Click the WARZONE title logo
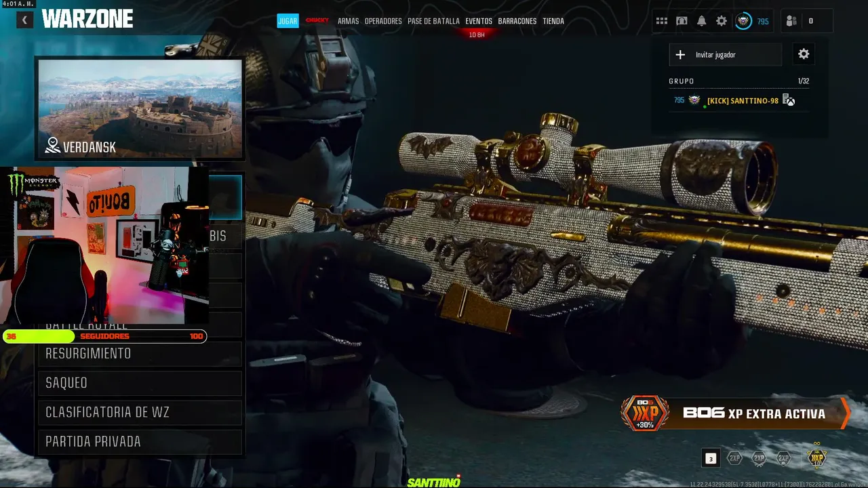 tap(87, 19)
